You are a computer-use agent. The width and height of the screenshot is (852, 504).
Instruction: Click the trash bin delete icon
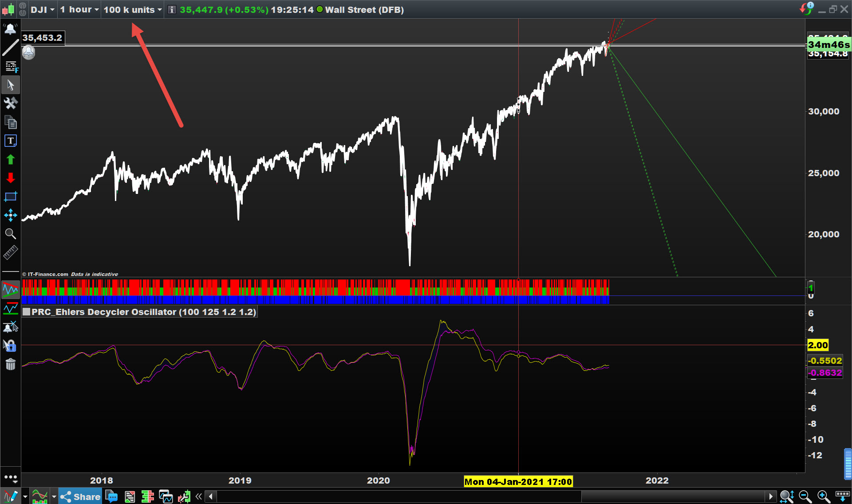(10, 364)
